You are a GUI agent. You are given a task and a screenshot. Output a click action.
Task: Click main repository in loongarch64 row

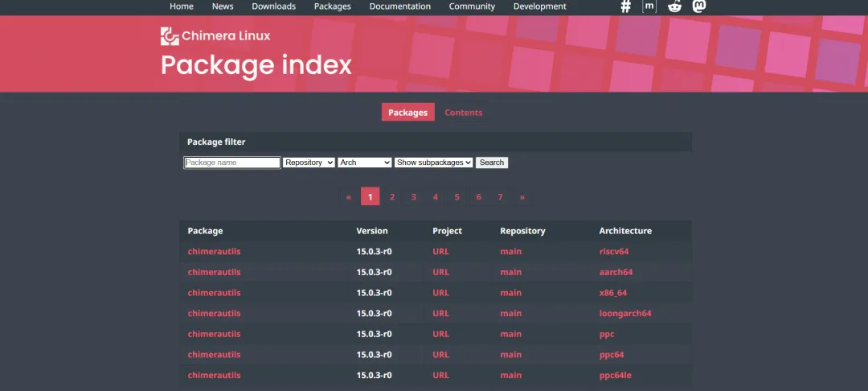point(511,314)
